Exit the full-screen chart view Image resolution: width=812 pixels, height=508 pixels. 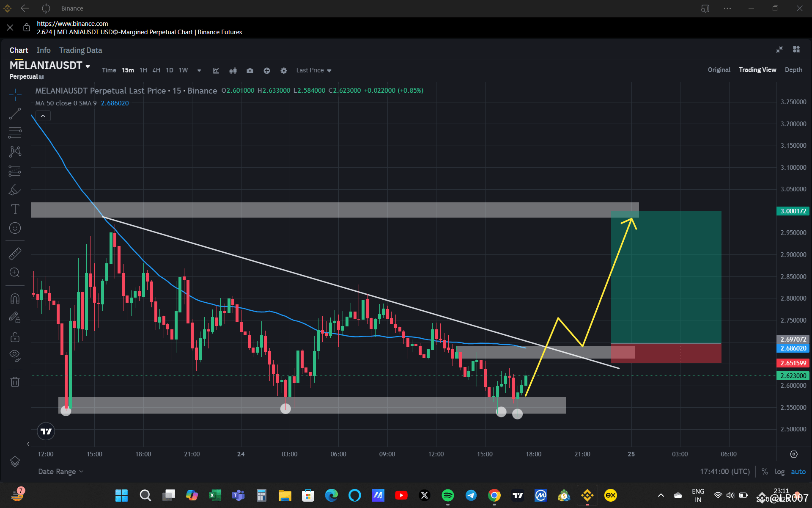(x=779, y=50)
